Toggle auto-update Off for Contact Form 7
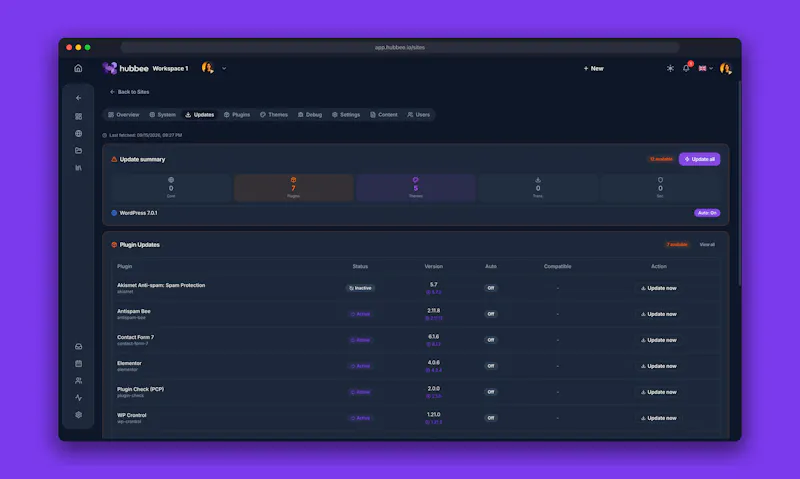Screen dimensions: 800x479 pyautogui.click(x=490, y=340)
